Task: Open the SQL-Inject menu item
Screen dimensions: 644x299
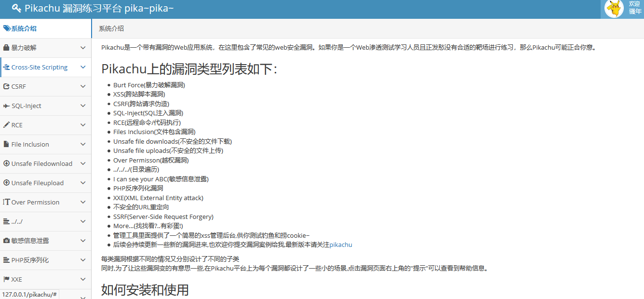Action: pos(45,106)
